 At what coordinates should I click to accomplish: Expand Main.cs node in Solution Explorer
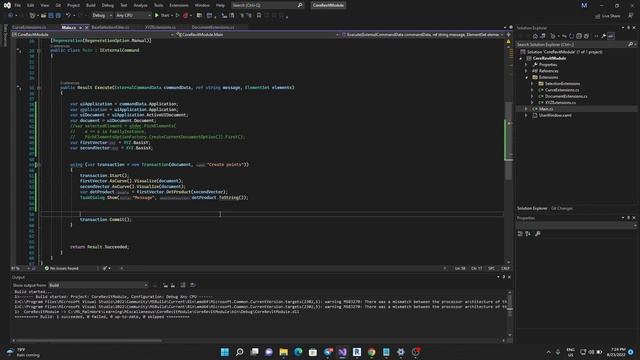pos(526,109)
